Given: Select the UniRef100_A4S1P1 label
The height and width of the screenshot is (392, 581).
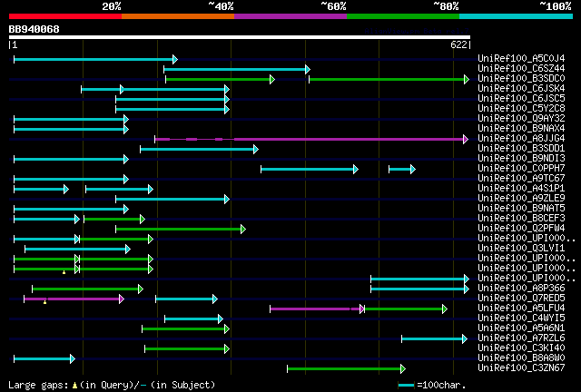Looking at the screenshot, I should (521, 188).
